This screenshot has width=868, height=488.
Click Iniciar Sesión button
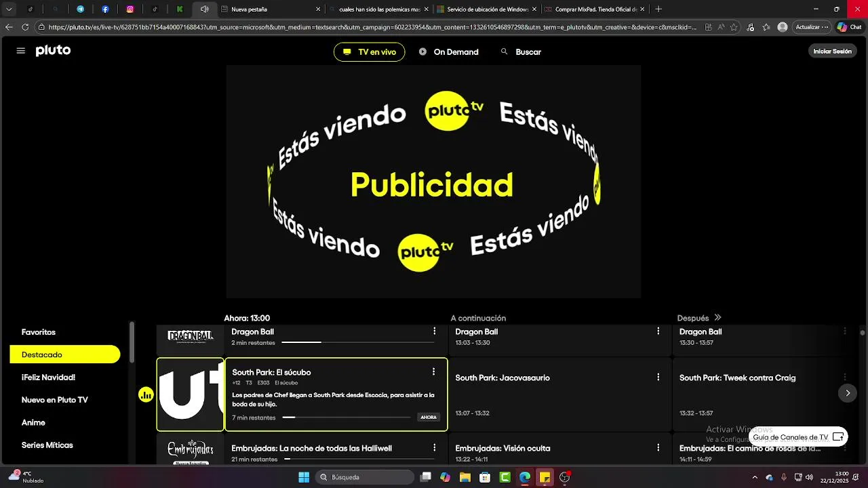(832, 52)
